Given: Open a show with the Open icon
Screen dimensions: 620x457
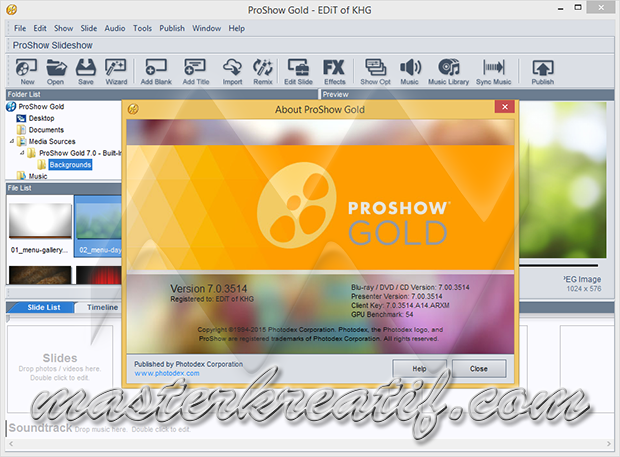Looking at the screenshot, I should click(x=56, y=72).
